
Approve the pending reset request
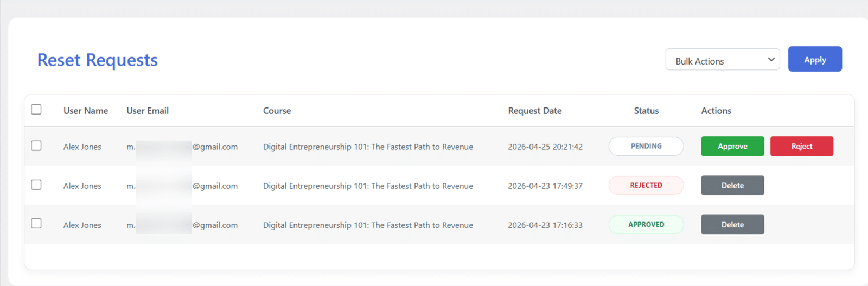point(732,147)
